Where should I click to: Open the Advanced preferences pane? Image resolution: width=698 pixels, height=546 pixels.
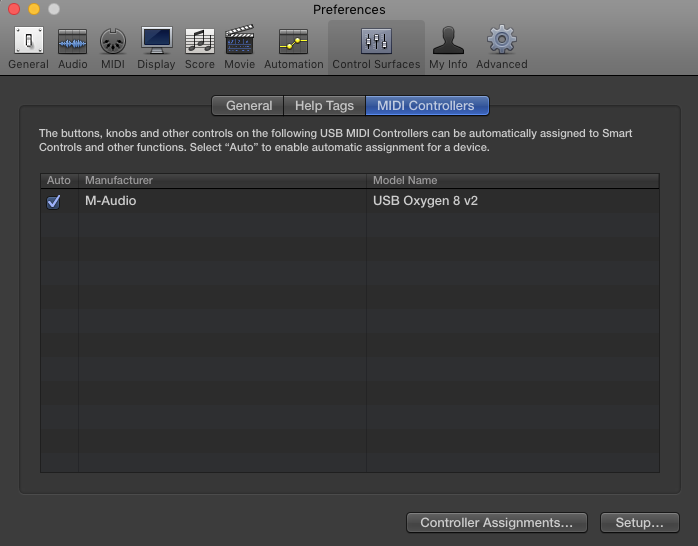[x=502, y=47]
